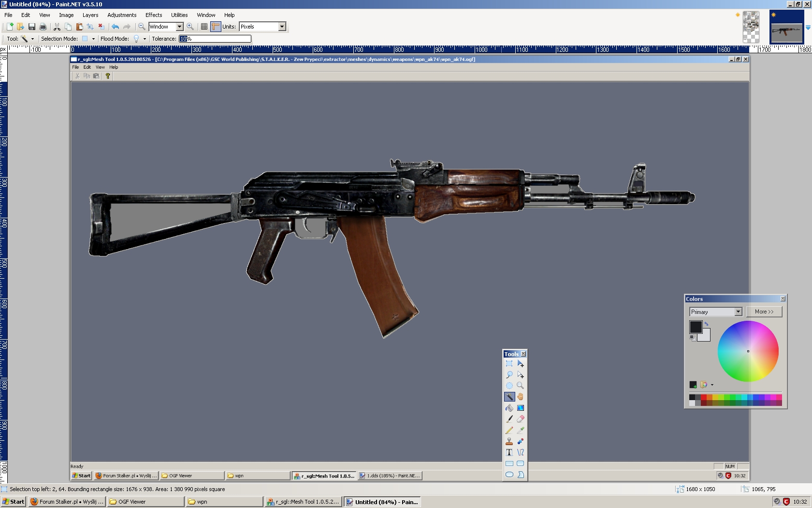
Task: Select the Paintbrush tool
Action: click(509, 419)
